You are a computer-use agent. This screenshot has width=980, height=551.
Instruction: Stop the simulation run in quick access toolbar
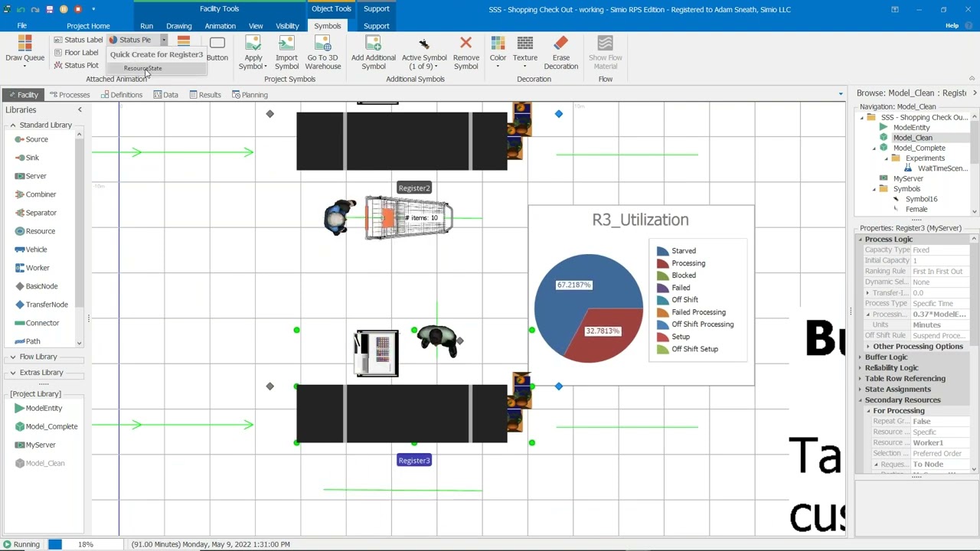(x=77, y=9)
